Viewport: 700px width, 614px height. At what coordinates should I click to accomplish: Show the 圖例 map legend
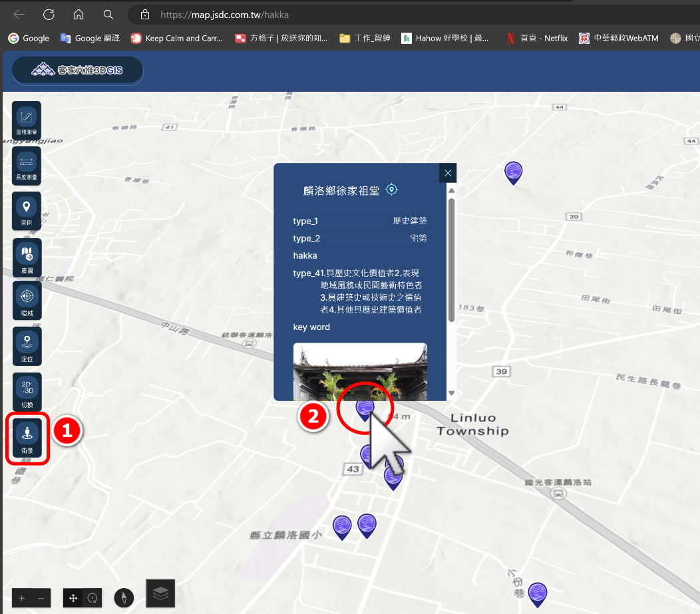(x=27, y=211)
